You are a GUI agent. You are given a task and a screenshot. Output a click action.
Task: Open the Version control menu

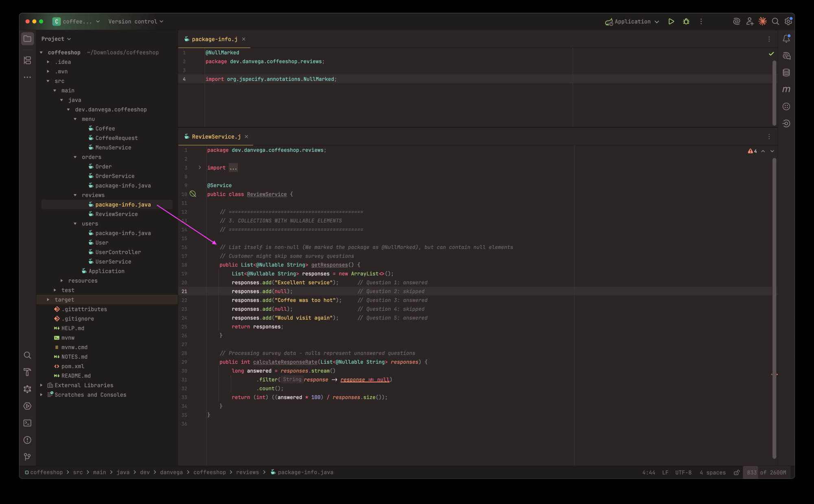[136, 22]
